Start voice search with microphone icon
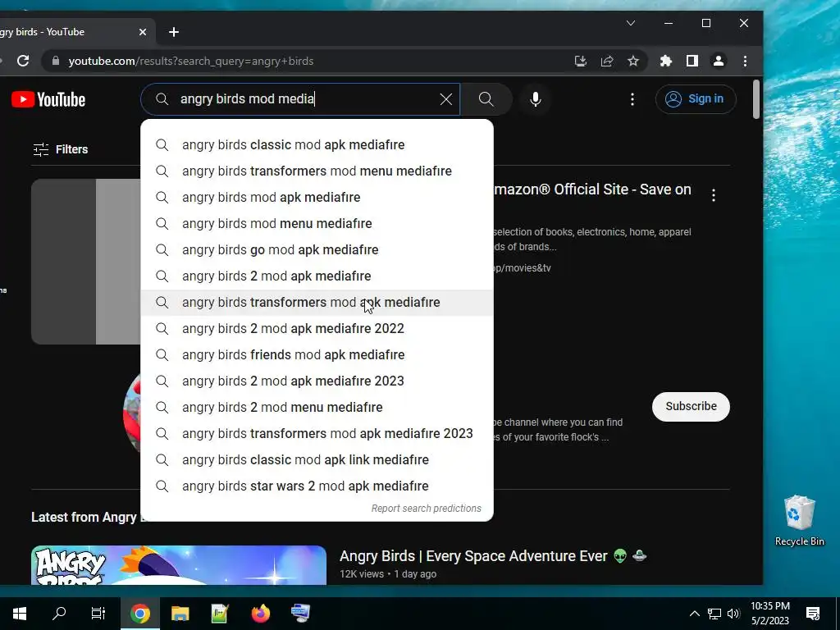The height and width of the screenshot is (630, 840). tap(535, 99)
